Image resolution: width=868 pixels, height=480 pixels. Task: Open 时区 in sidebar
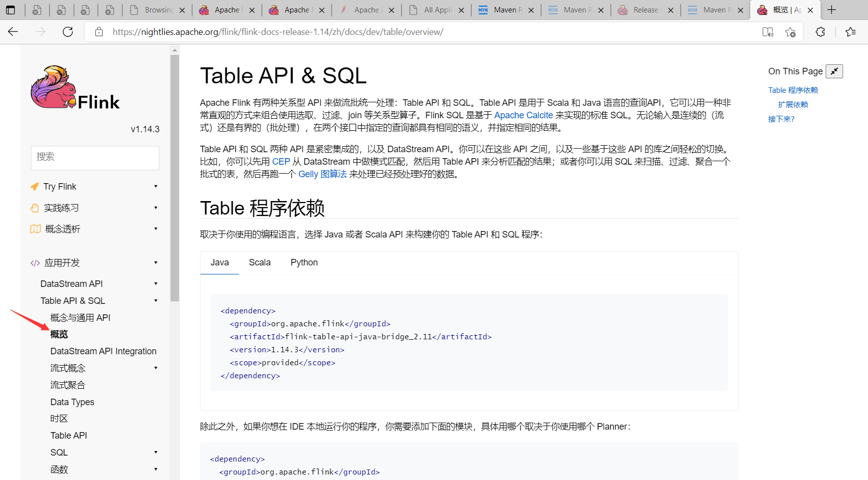[x=59, y=419]
